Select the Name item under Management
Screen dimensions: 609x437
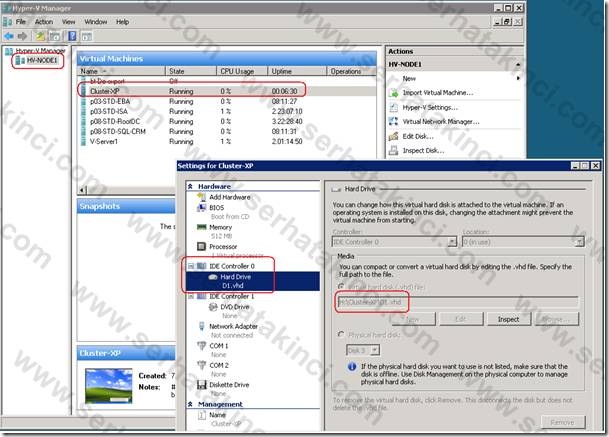click(x=217, y=415)
